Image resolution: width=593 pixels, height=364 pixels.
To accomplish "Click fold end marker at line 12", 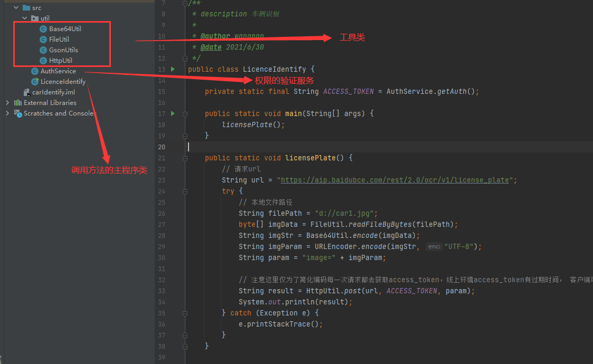I will coord(185,59).
